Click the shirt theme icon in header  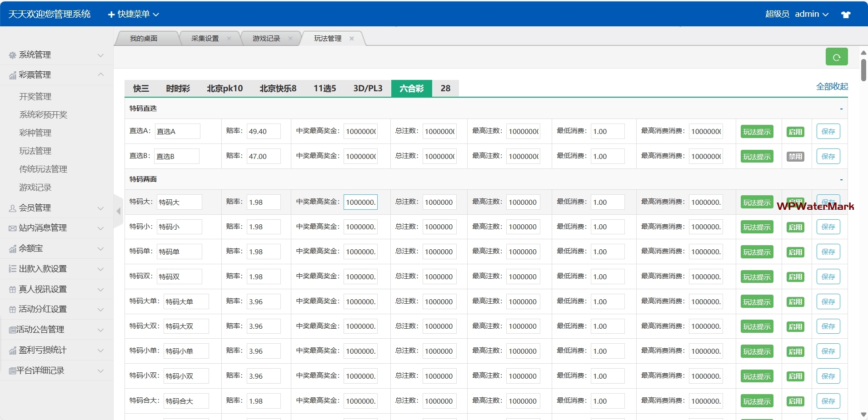click(x=846, y=15)
